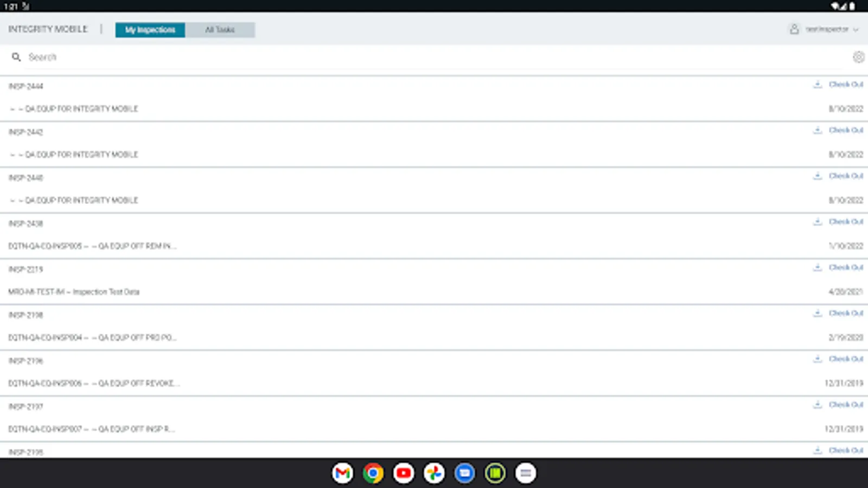Check out inspection INSP-2444
Image resolution: width=868 pixels, height=488 pixels.
(x=844, y=84)
